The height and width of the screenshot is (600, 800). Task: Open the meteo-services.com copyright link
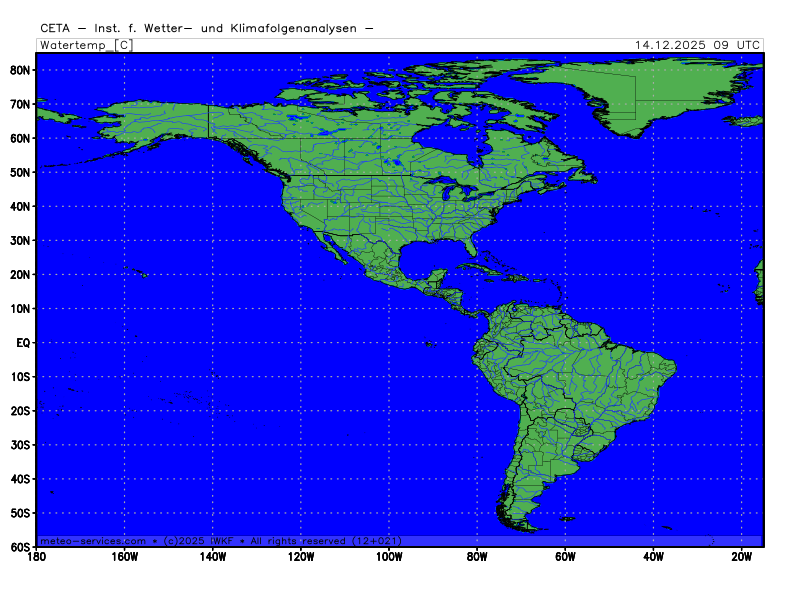(x=220, y=540)
